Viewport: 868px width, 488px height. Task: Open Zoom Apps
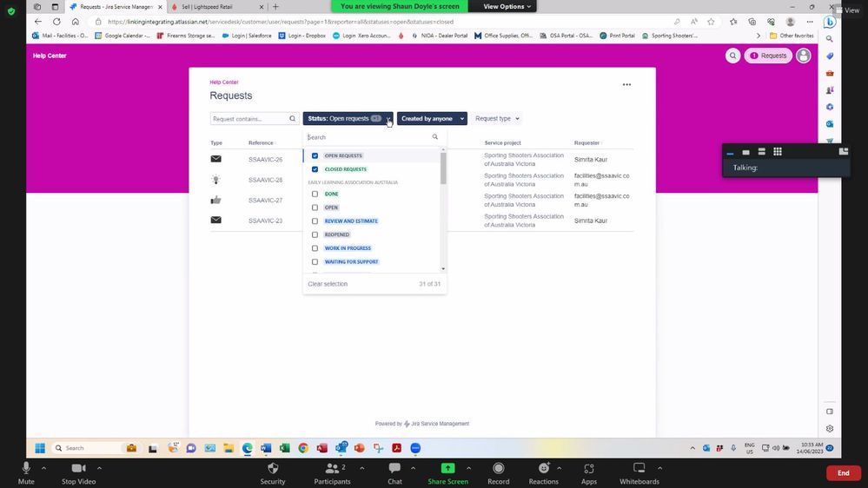coord(589,473)
